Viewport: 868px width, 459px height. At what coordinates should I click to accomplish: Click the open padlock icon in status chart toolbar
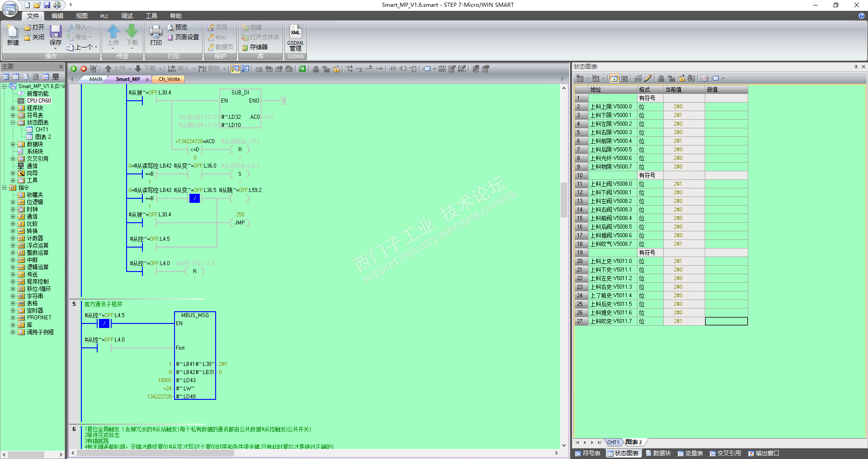(671, 79)
